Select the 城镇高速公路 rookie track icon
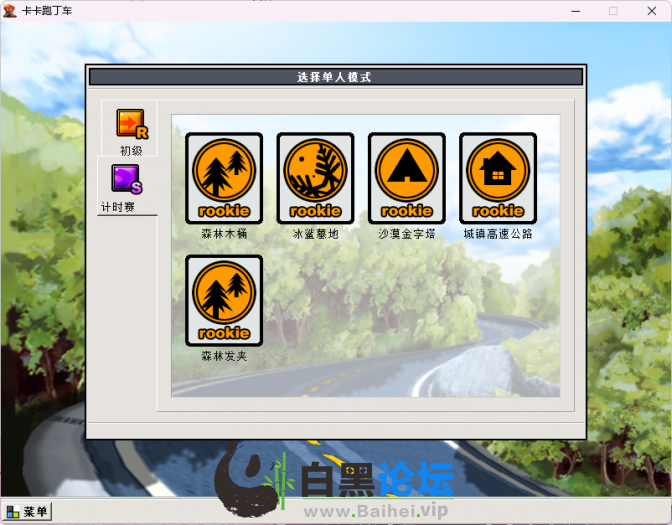This screenshot has width=672, height=525. [x=498, y=178]
